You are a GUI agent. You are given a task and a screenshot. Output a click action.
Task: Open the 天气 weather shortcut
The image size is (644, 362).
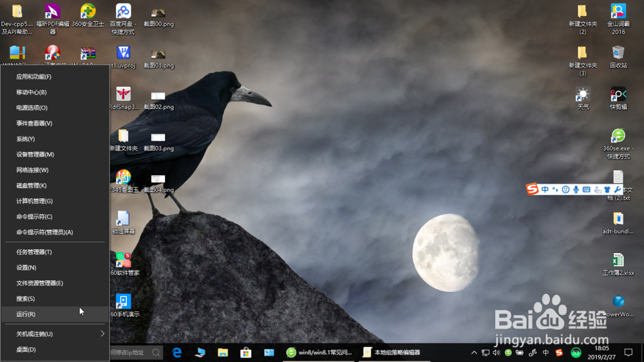point(583,98)
